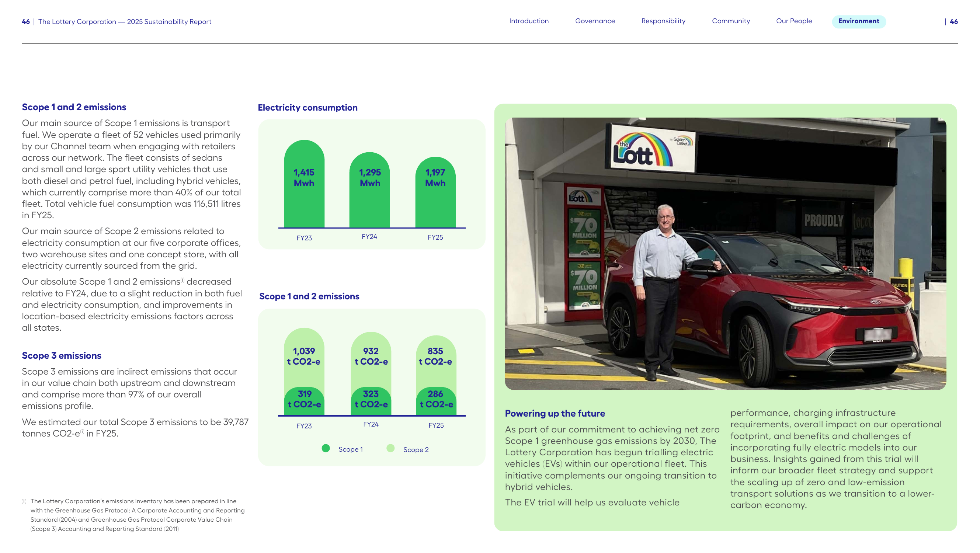
Task: Open the electric vehicle photo
Action: [x=726, y=254]
